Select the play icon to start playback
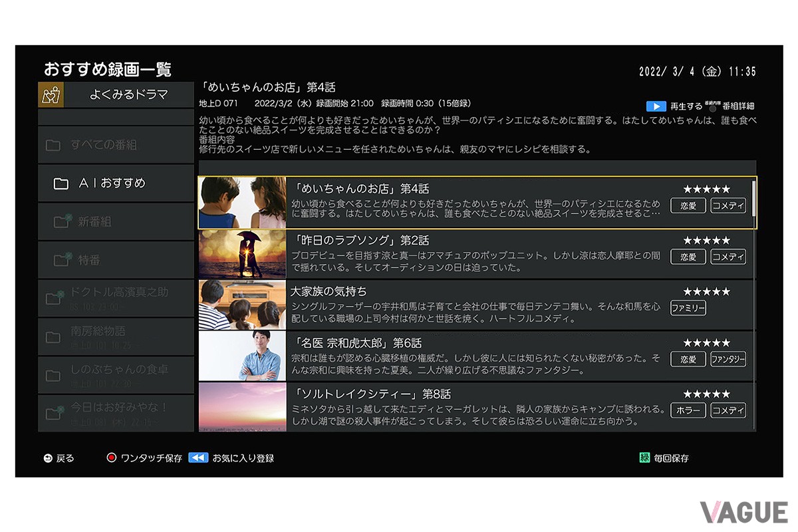The width and height of the screenshot is (798, 532). click(655, 106)
